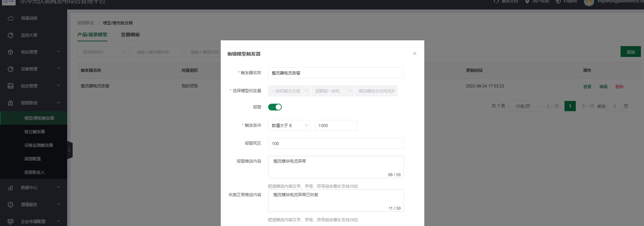
Task: Open the 数值大于 B condition dropdown
Action: (289, 125)
